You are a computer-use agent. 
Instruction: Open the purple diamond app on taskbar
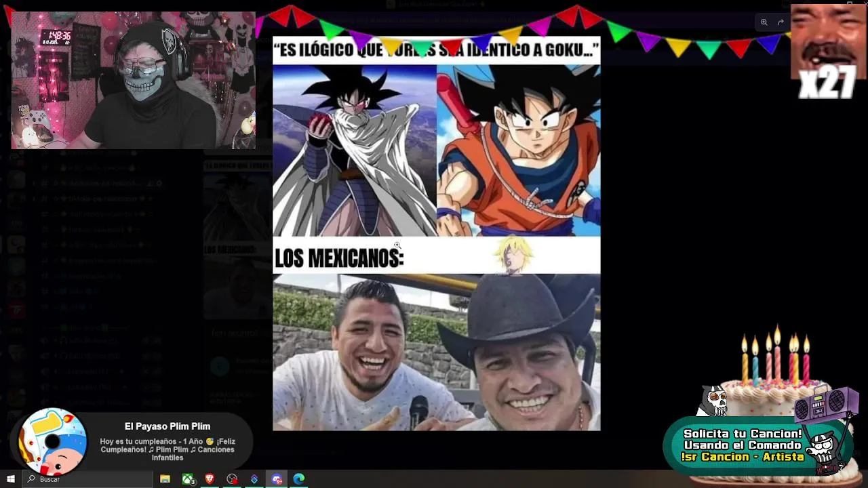point(254,479)
